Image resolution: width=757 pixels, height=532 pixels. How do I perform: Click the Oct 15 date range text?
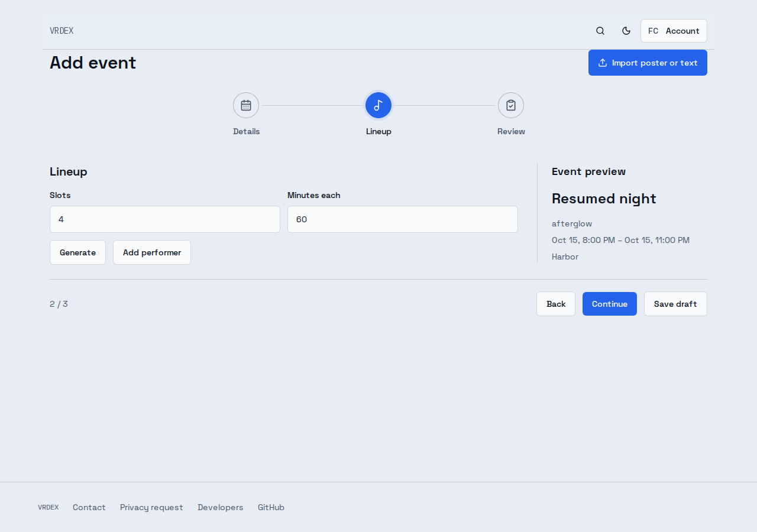tap(620, 240)
